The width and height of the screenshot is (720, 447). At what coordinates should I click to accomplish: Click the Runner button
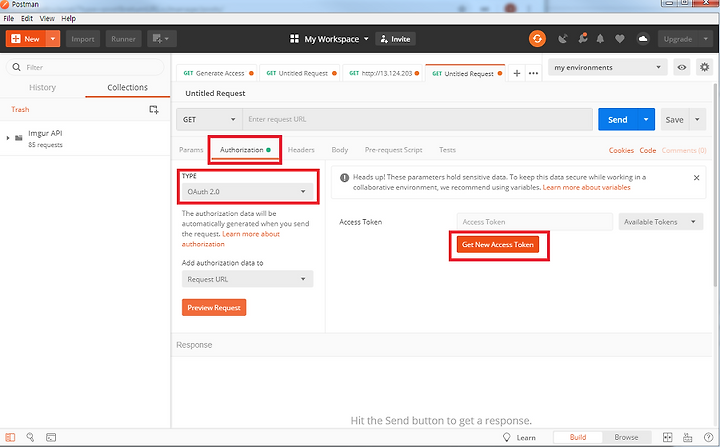click(x=123, y=39)
